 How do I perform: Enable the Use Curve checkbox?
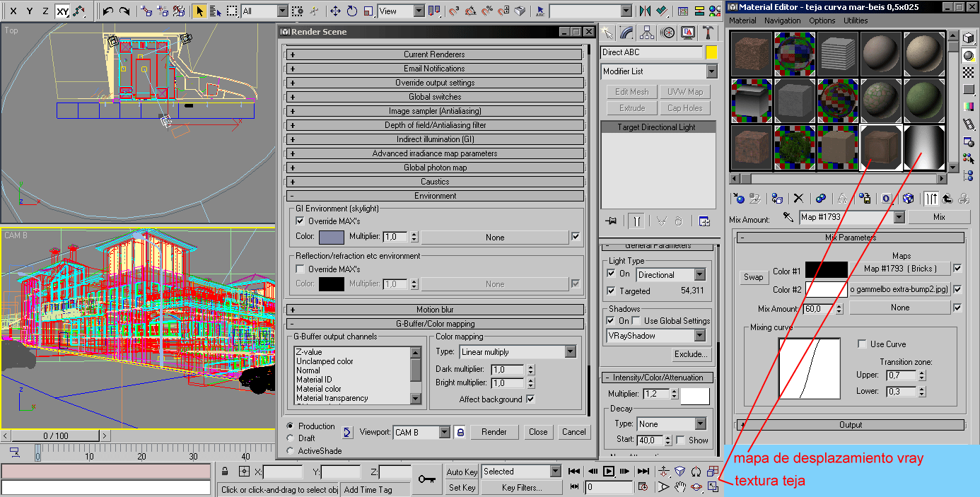pos(862,344)
